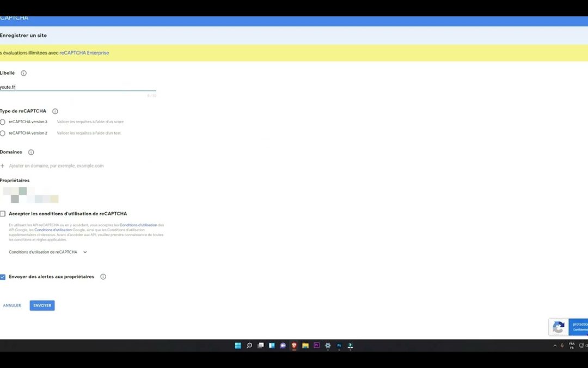Click the info icon beside Type de reCAPTCHA
The width and height of the screenshot is (588, 368).
click(55, 111)
